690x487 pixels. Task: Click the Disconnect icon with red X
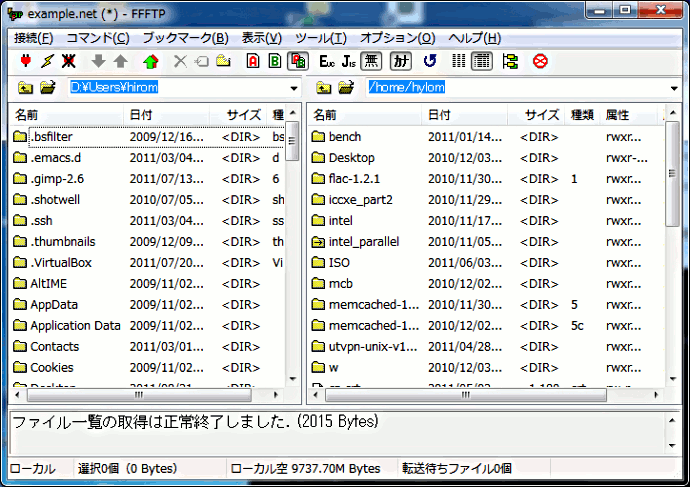69,62
